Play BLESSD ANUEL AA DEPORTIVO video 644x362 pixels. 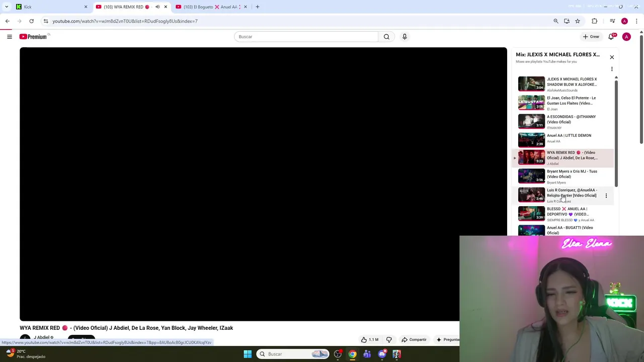coord(562,214)
